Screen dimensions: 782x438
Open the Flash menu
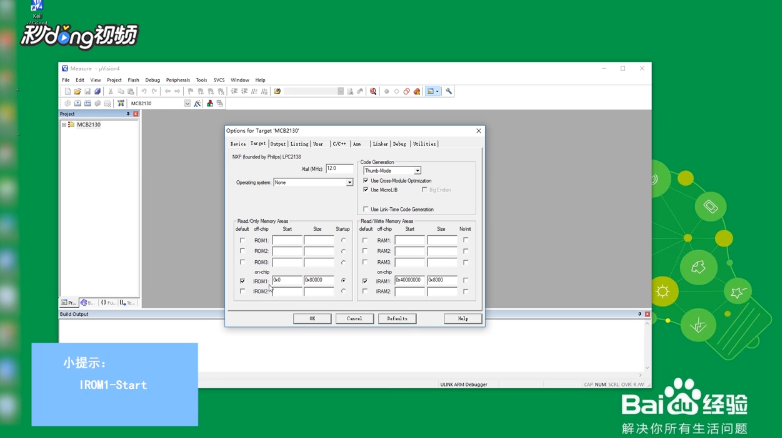pos(133,80)
